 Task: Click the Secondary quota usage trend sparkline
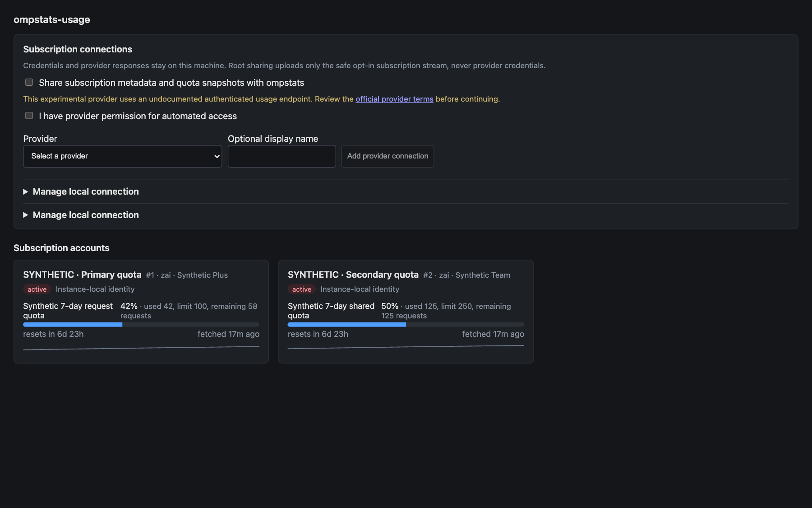click(406, 347)
